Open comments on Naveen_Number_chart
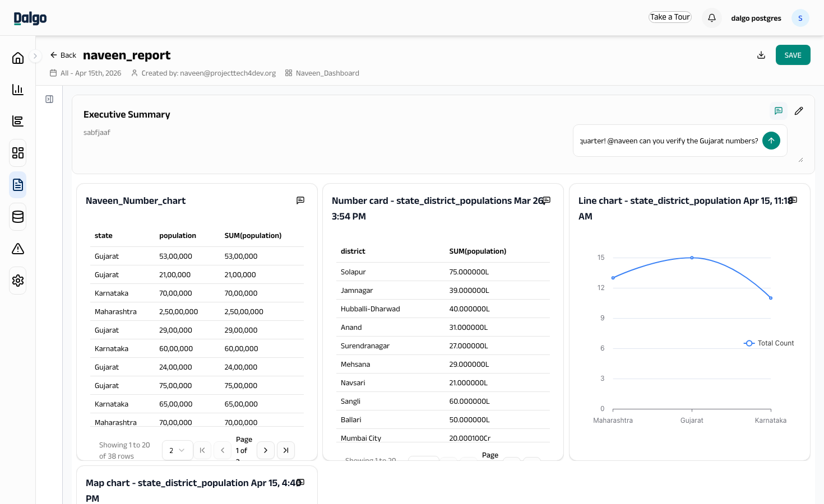Image resolution: width=824 pixels, height=504 pixels. coord(300,200)
